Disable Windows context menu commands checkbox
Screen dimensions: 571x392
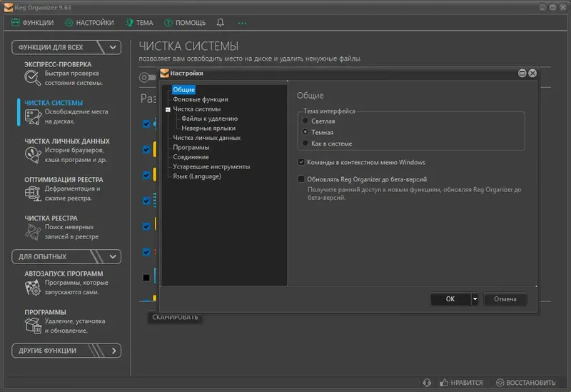301,162
